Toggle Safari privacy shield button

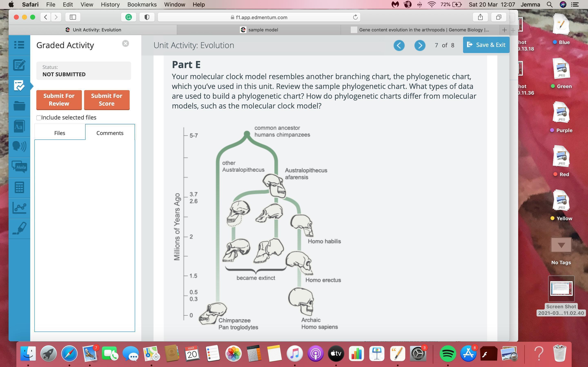tap(147, 17)
